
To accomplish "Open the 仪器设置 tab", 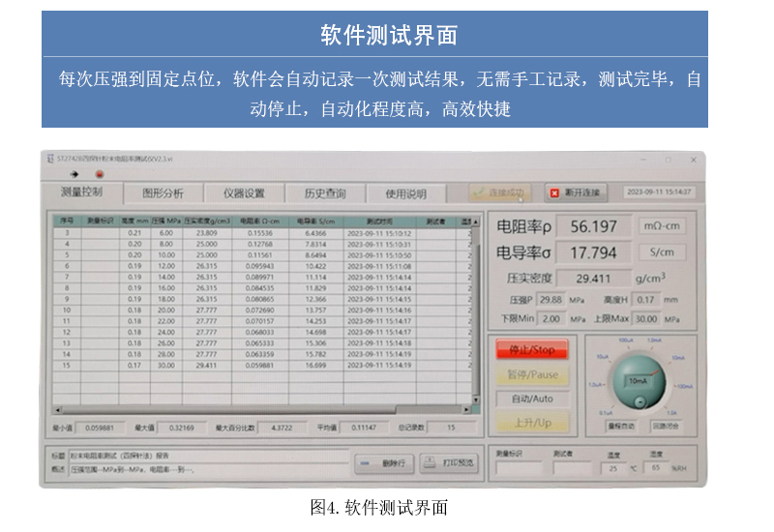I will 244,193.
